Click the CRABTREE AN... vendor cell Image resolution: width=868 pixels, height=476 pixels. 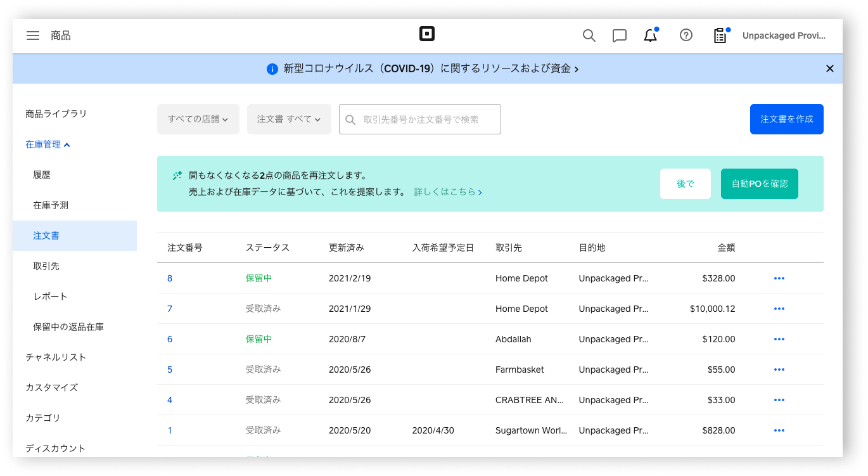(530, 400)
